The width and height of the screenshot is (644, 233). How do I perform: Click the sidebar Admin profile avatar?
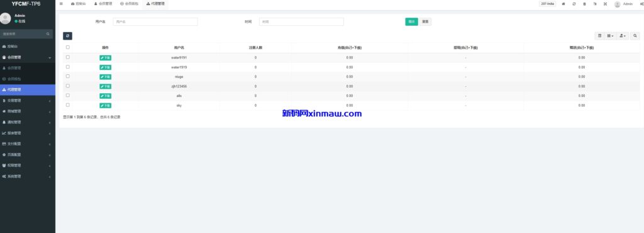(5, 18)
